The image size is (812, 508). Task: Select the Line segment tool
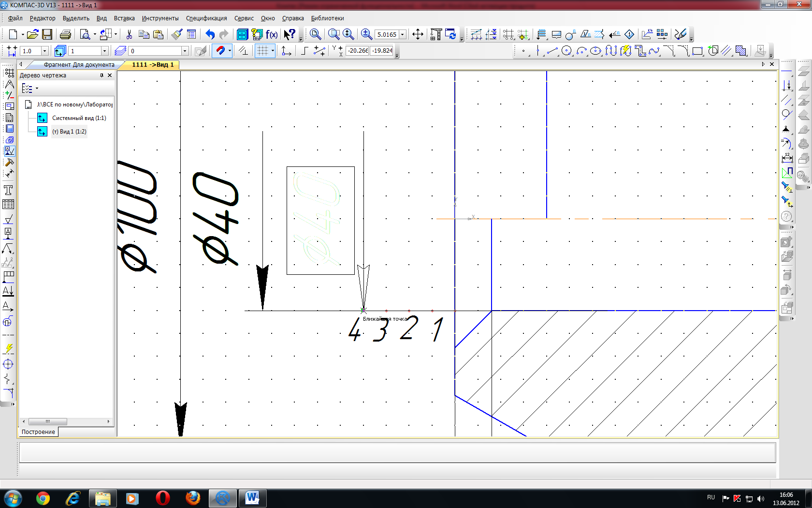[552, 51]
